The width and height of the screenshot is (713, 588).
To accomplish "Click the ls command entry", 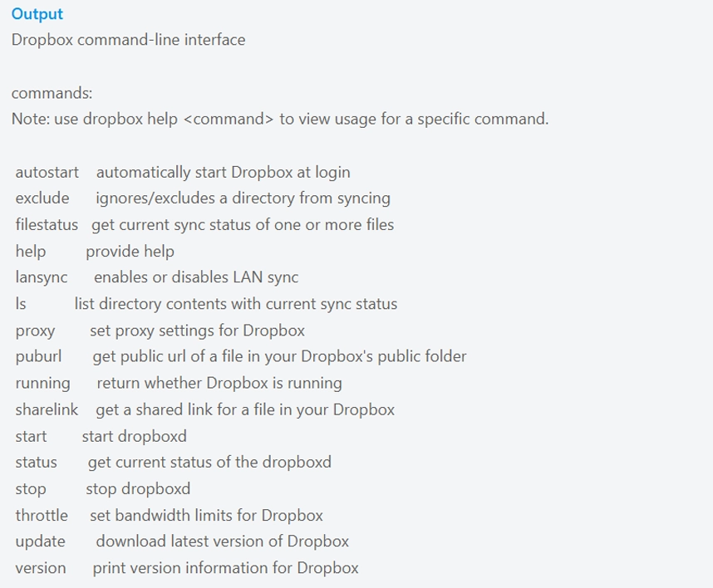I will pyautogui.click(x=21, y=304).
